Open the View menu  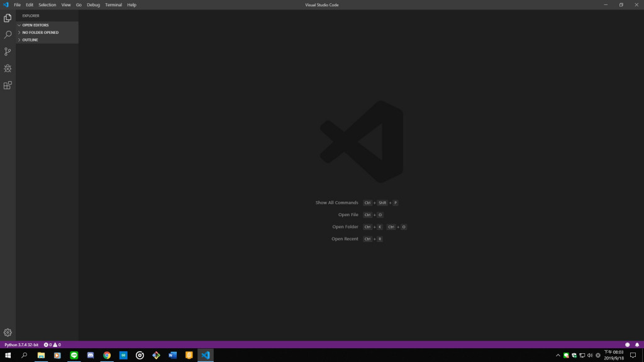65,5
